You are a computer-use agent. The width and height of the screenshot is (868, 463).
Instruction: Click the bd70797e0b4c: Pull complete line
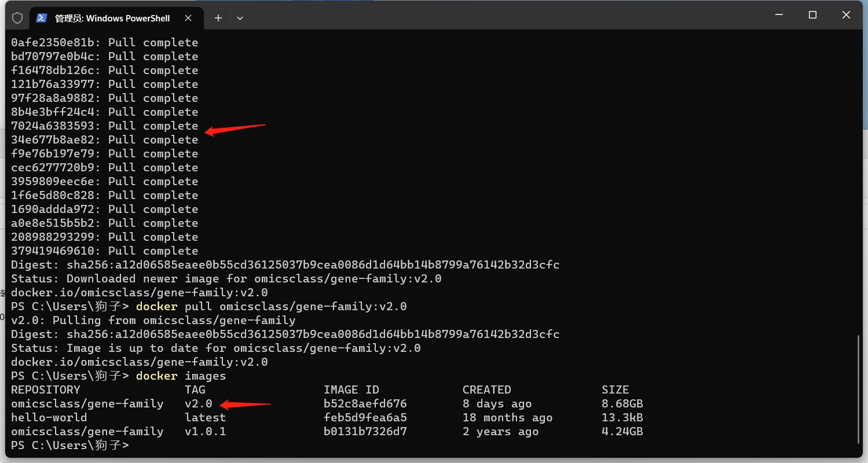[104, 57]
